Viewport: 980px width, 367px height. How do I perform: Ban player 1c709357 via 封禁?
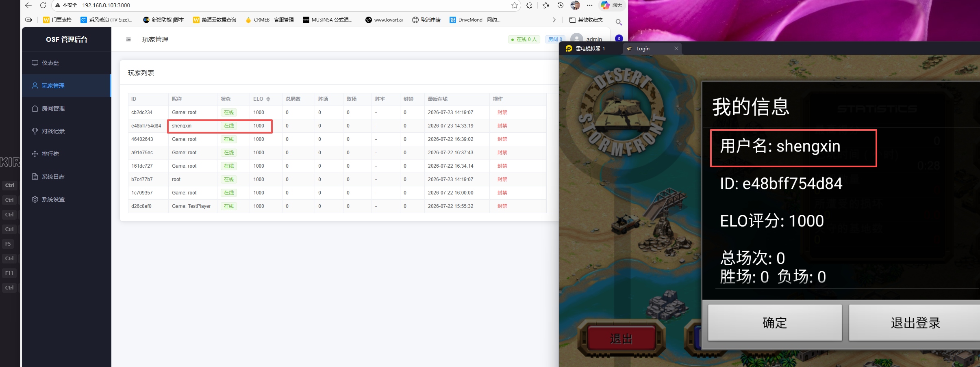point(502,193)
